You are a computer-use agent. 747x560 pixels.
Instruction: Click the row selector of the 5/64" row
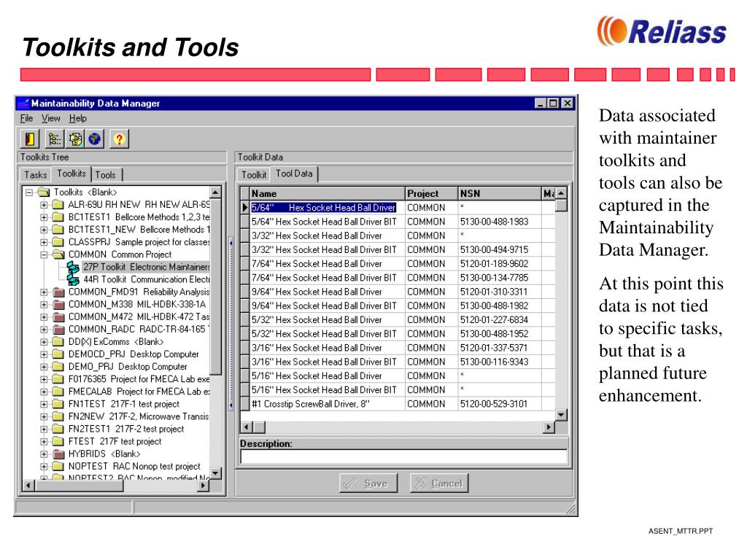point(245,208)
